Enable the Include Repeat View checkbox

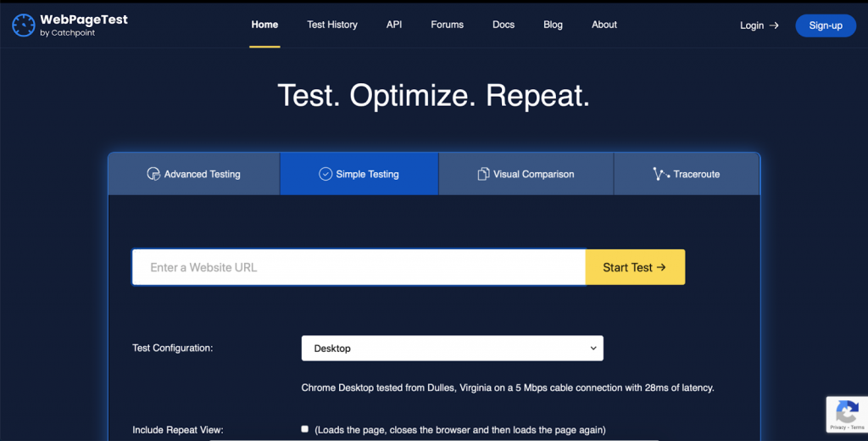click(x=304, y=429)
